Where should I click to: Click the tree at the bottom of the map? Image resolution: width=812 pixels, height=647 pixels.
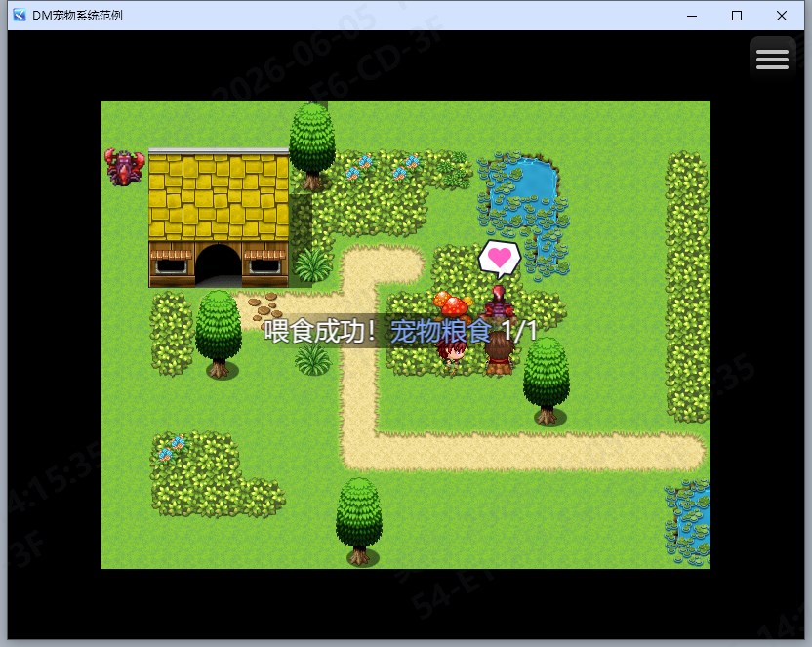(x=359, y=521)
